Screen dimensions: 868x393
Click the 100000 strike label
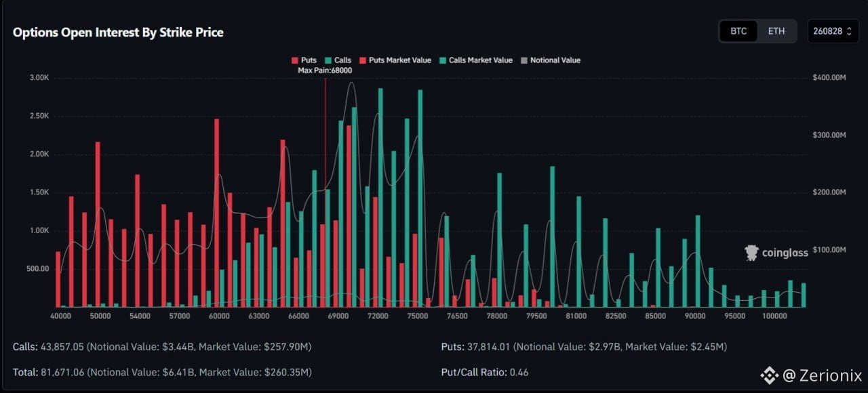(x=774, y=316)
